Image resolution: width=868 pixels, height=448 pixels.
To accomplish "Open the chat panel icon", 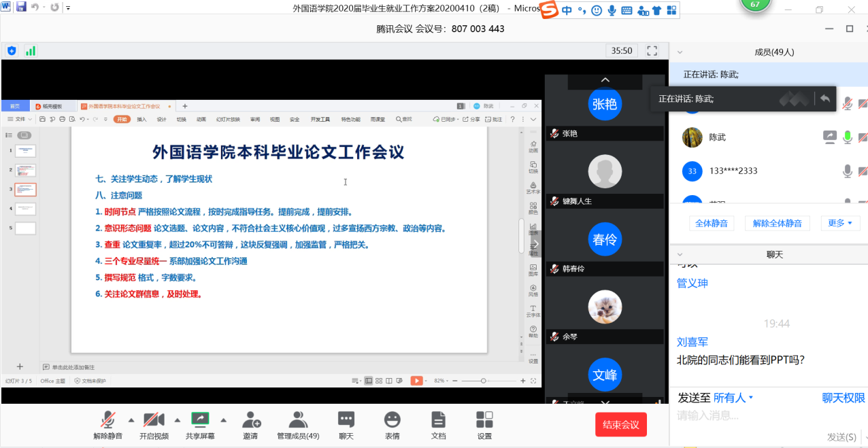I will (346, 420).
